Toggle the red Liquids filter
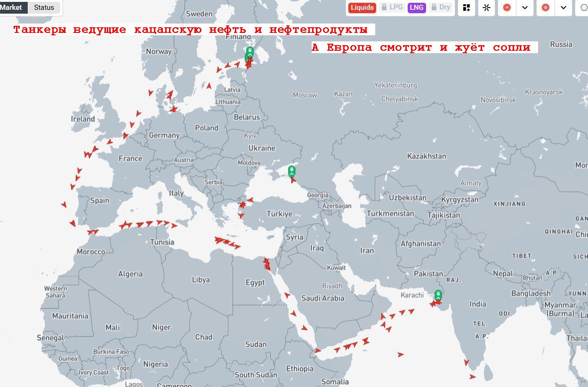Viewport: 588px width, 387px height. coord(362,8)
